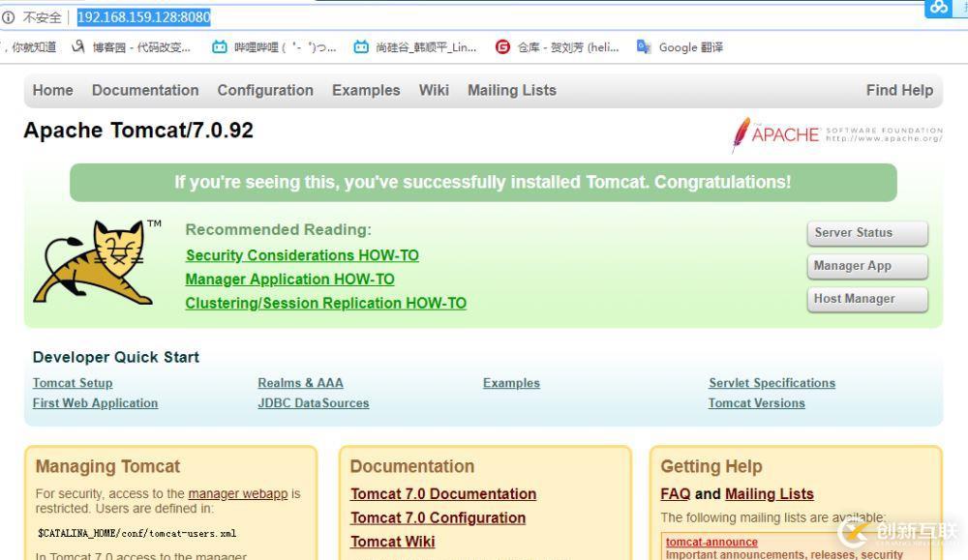Open the JDBC DataSources link
968x560 pixels.
click(314, 402)
